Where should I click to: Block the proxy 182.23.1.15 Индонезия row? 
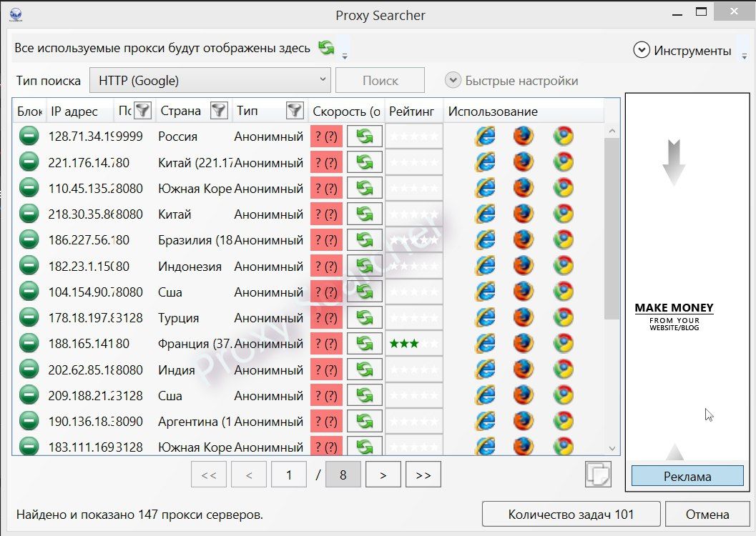click(x=29, y=266)
